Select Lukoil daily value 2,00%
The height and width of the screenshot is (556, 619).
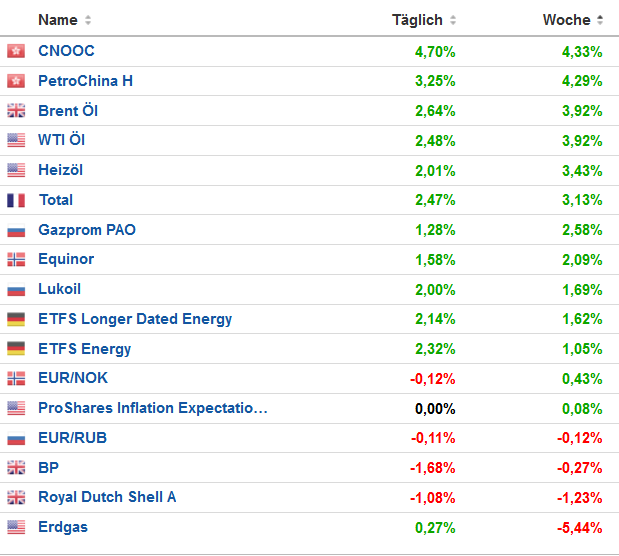tap(435, 290)
